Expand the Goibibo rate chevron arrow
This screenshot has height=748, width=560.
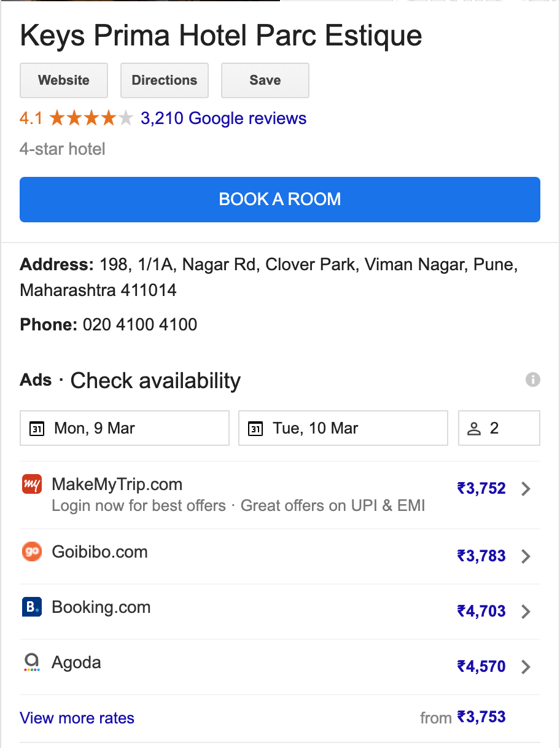(x=526, y=556)
